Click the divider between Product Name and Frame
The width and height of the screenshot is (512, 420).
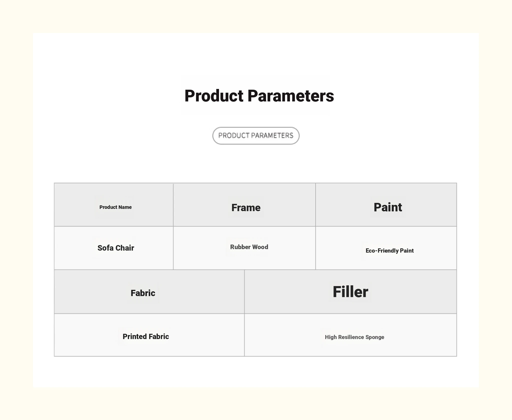click(x=173, y=205)
